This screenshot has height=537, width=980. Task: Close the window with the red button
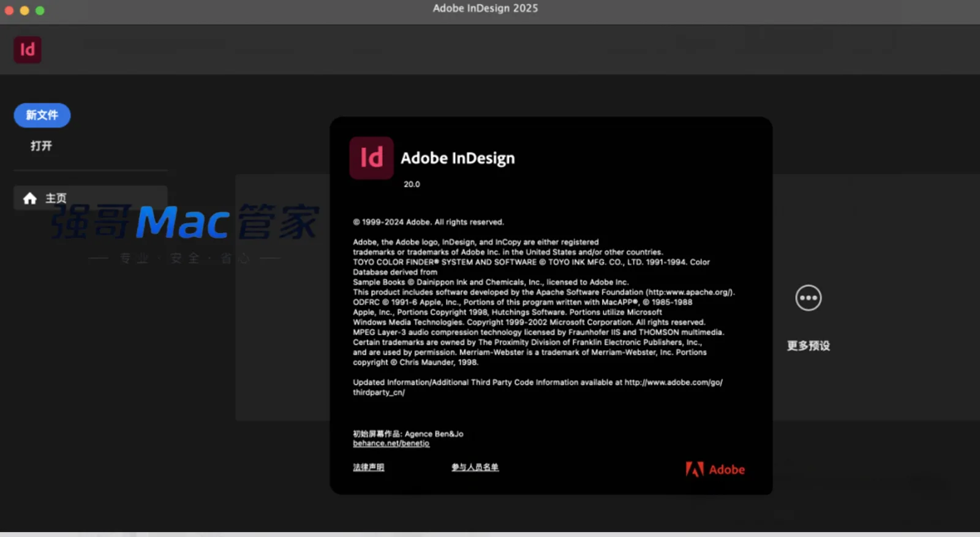click(9, 10)
